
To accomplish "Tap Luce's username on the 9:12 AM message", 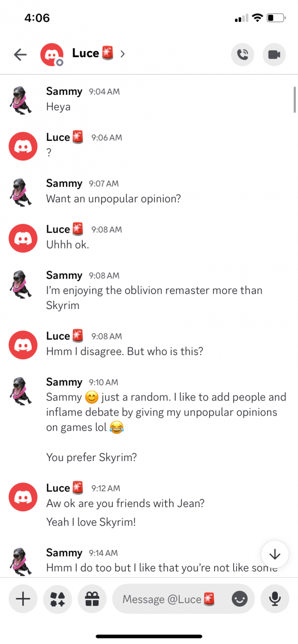I will 58,488.
